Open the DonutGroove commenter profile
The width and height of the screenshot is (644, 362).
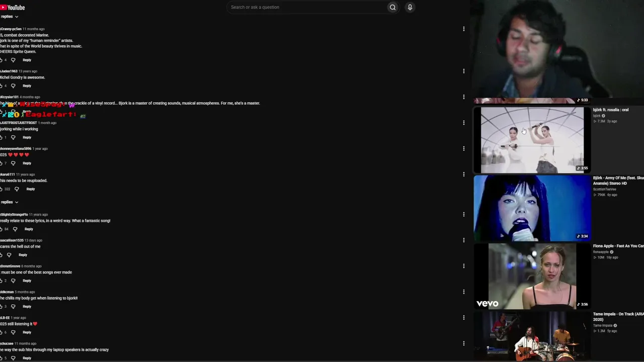10,266
